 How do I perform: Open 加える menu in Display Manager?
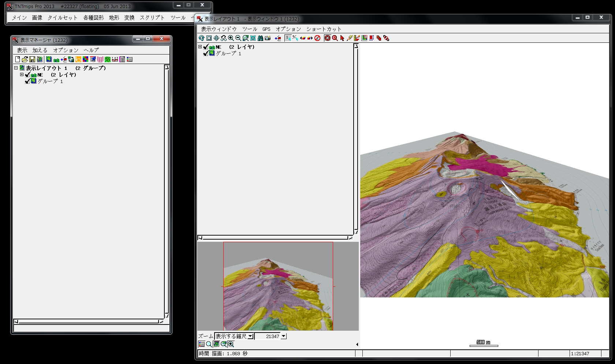(x=40, y=50)
